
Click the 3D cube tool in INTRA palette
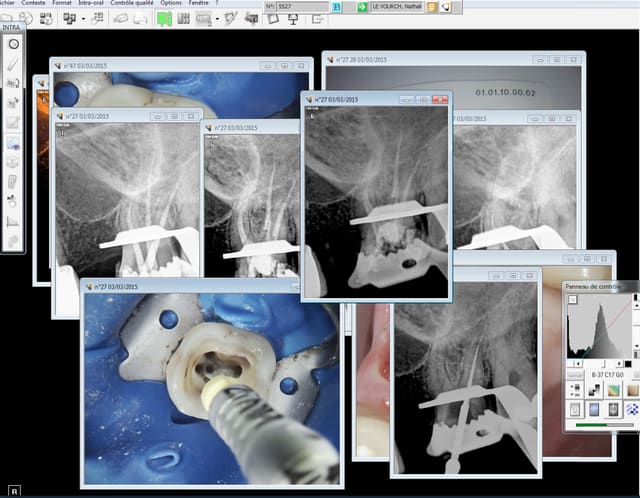click(13, 162)
